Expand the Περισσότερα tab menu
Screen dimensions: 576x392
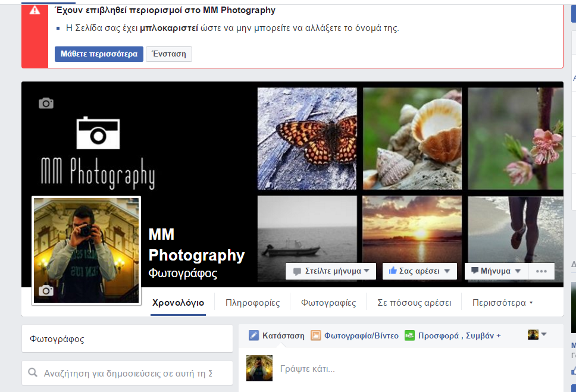tap(502, 303)
